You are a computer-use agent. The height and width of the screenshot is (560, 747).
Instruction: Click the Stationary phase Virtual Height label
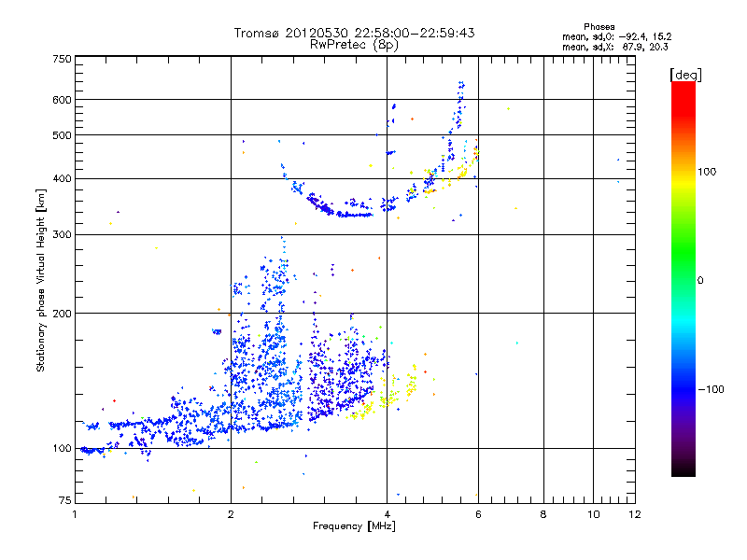(41, 281)
